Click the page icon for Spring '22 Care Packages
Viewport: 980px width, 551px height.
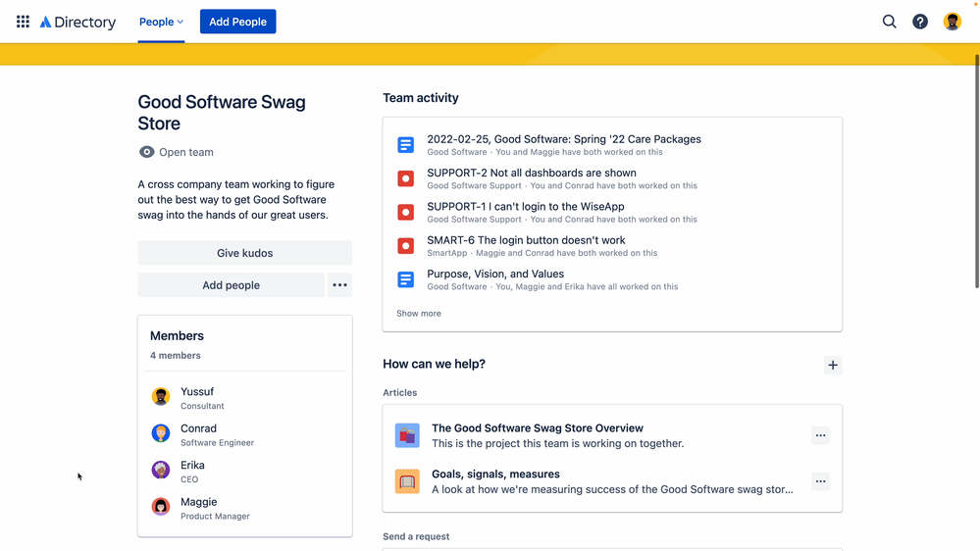tap(405, 145)
